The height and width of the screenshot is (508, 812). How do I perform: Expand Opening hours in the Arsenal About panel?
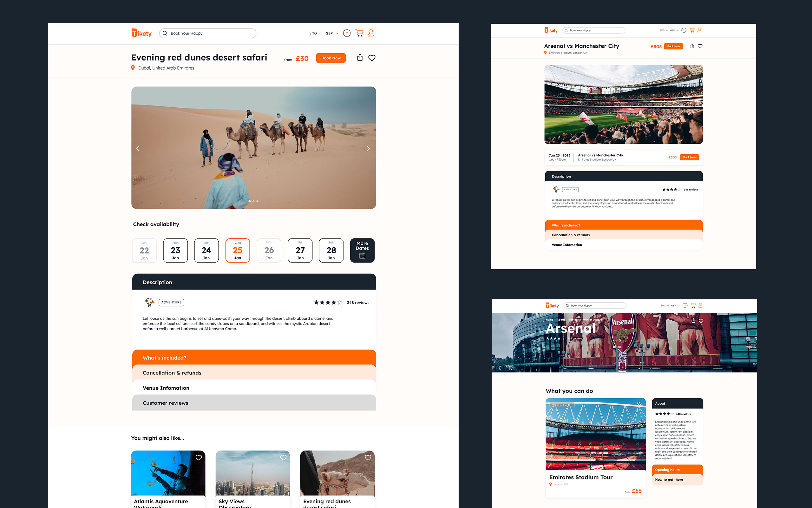point(677,470)
